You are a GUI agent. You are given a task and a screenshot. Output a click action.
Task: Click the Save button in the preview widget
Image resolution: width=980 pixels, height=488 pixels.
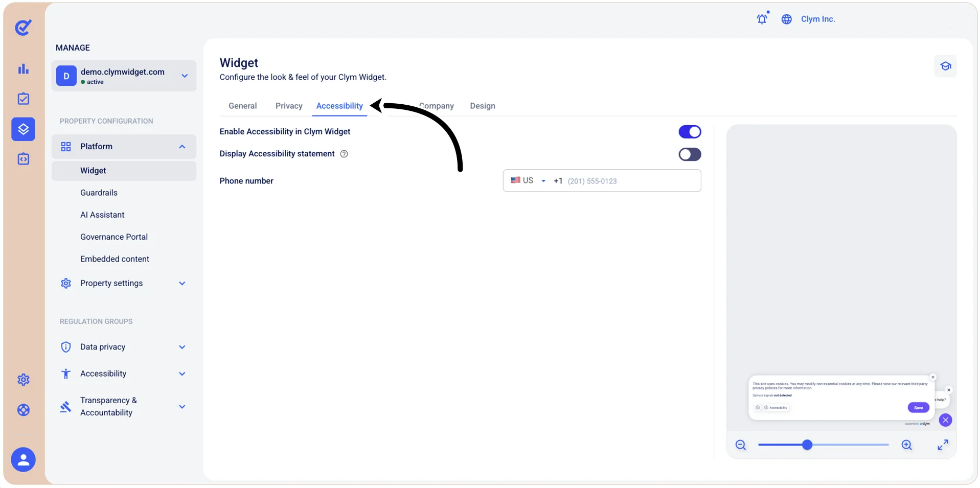click(918, 407)
